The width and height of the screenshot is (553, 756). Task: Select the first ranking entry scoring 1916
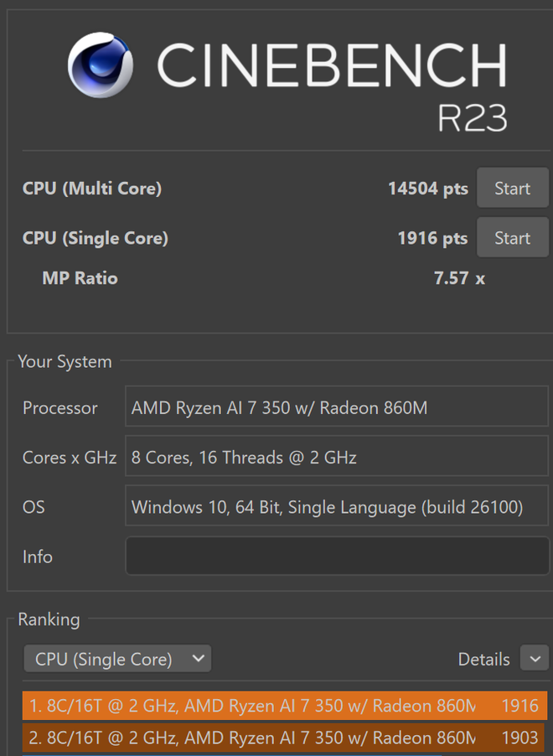pyautogui.click(x=284, y=706)
